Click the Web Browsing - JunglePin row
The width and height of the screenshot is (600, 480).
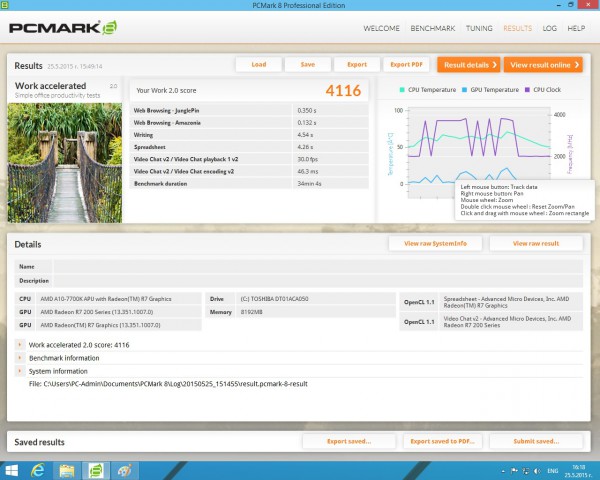pyautogui.click(x=249, y=110)
